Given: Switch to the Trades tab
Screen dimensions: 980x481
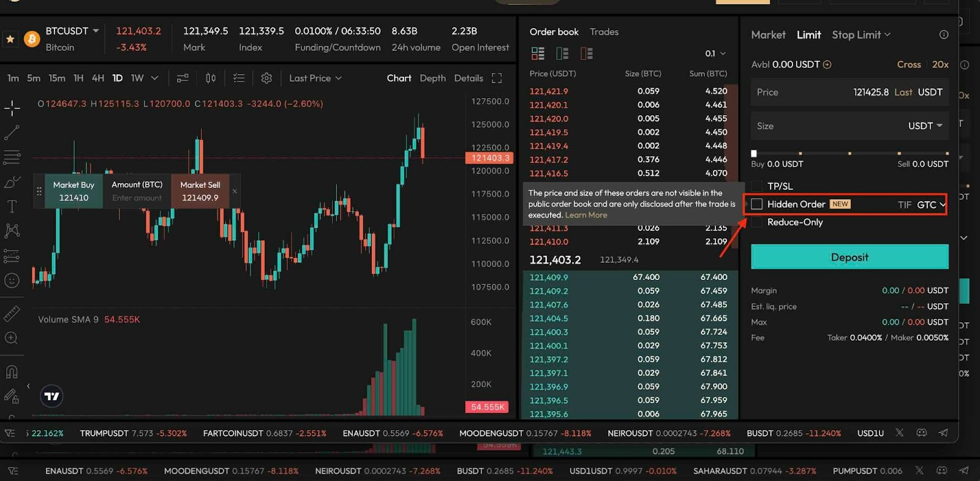Looking at the screenshot, I should pos(604,32).
